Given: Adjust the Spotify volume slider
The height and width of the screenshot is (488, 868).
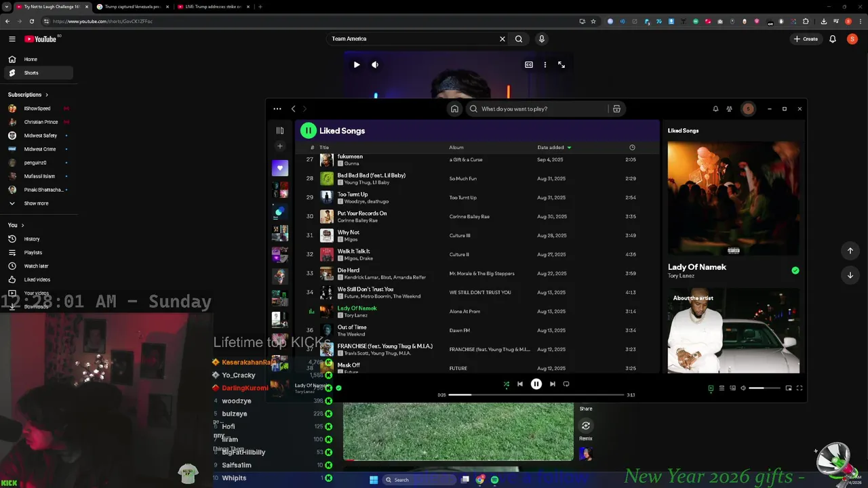Looking at the screenshot, I should pos(764,388).
